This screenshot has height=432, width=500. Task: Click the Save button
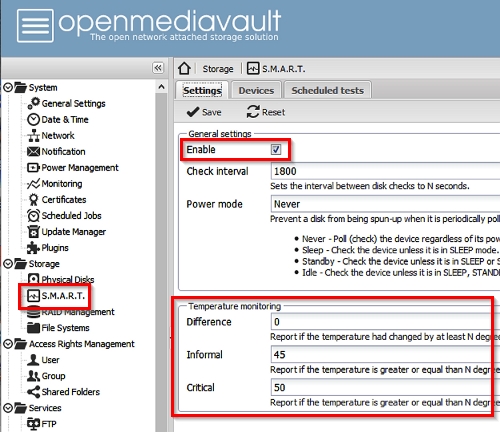[x=204, y=112]
